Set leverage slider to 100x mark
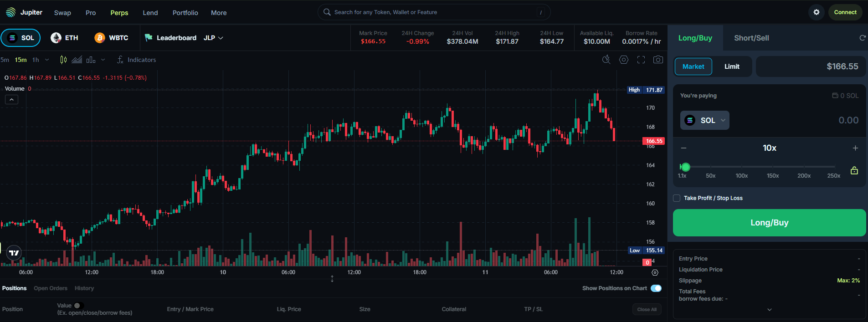This screenshot has height=322, width=868. [741, 167]
